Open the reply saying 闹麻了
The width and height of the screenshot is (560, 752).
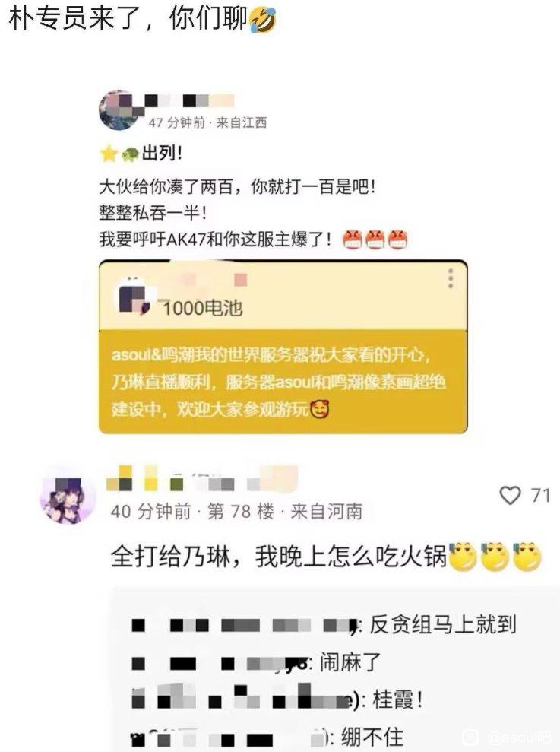pyautogui.click(x=257, y=663)
